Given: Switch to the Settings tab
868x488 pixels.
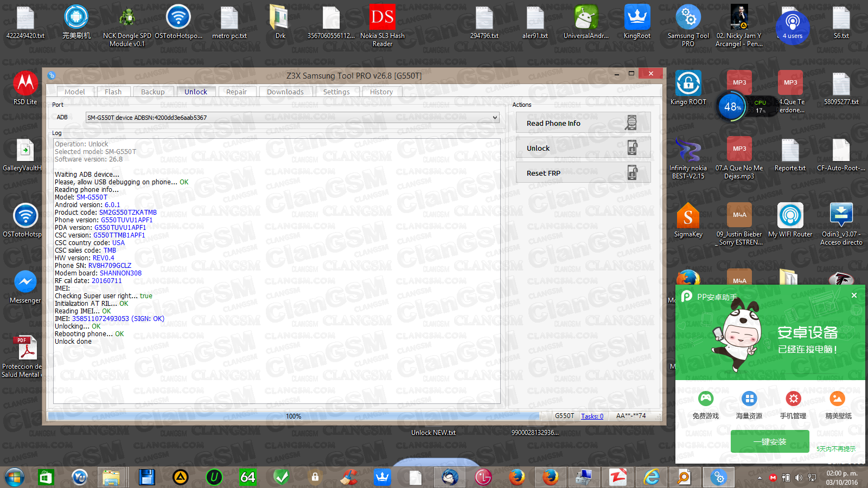Looking at the screenshot, I should pos(336,92).
